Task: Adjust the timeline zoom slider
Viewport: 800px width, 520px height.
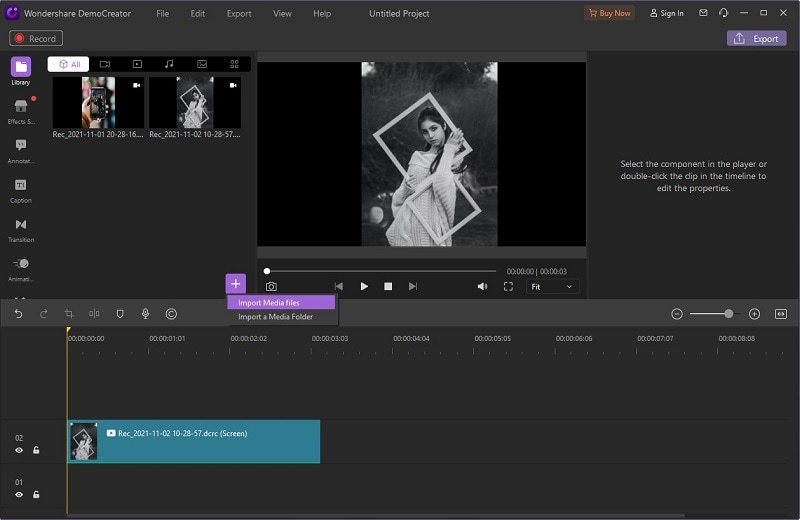Action: [728, 314]
